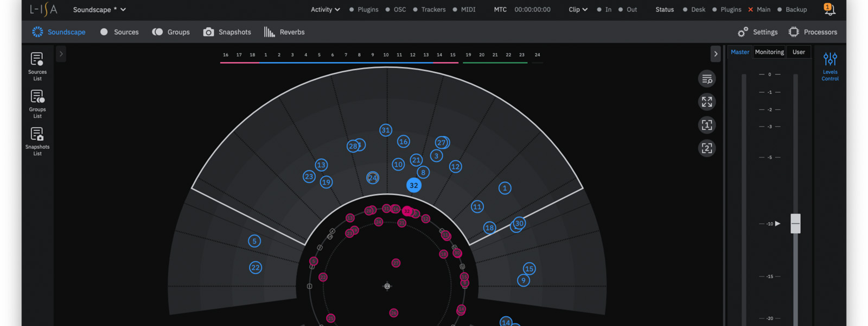Open the Groups List panel

pyautogui.click(x=37, y=103)
